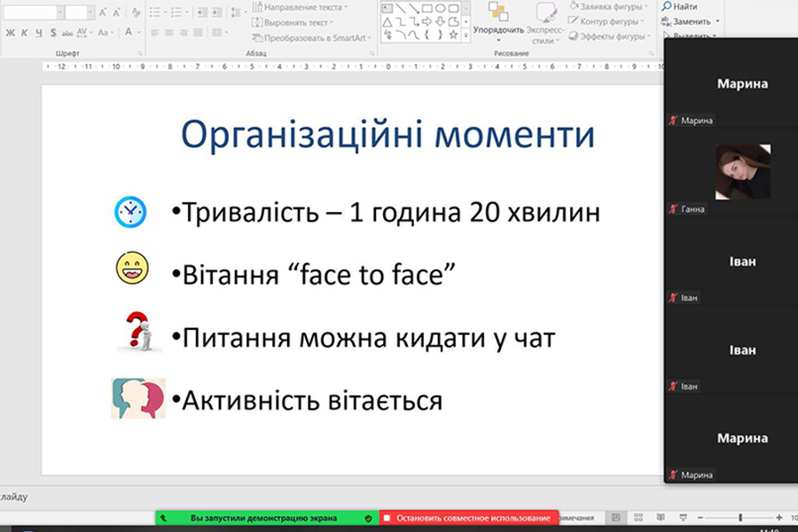
Task: Select the star shape in gallery
Action: pos(453,35)
